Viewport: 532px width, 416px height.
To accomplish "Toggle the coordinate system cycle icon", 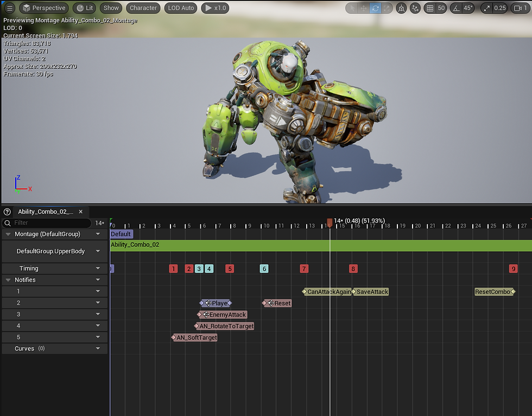I will [402, 8].
